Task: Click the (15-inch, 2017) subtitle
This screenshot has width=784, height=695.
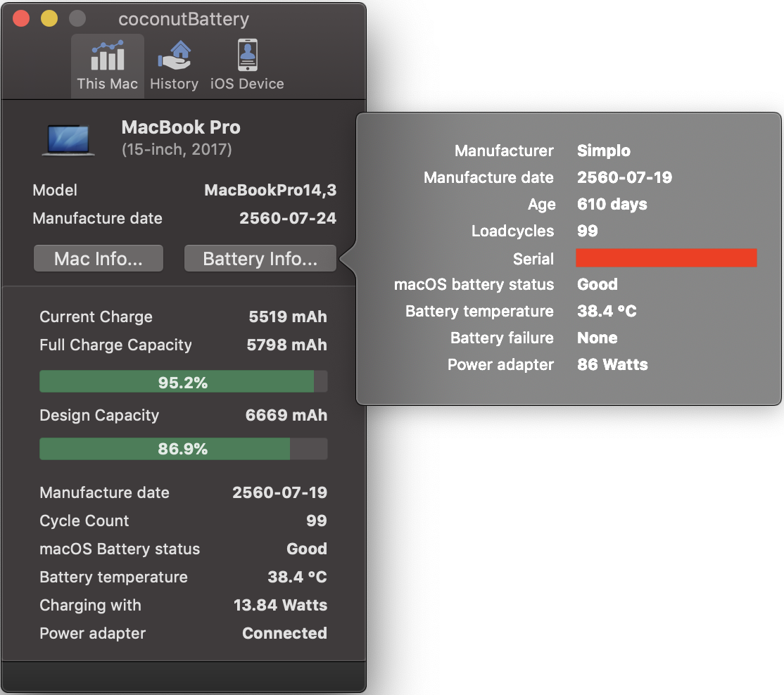Action: coord(177,149)
